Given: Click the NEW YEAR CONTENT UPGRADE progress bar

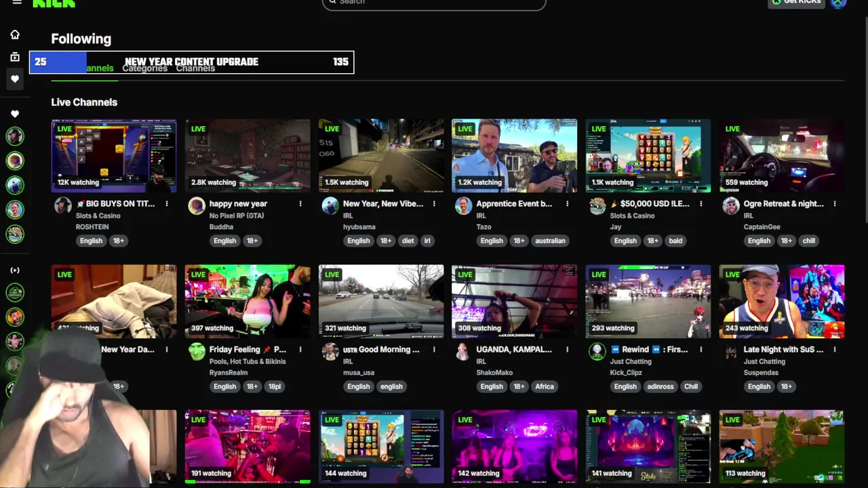Looking at the screenshot, I should [x=191, y=62].
